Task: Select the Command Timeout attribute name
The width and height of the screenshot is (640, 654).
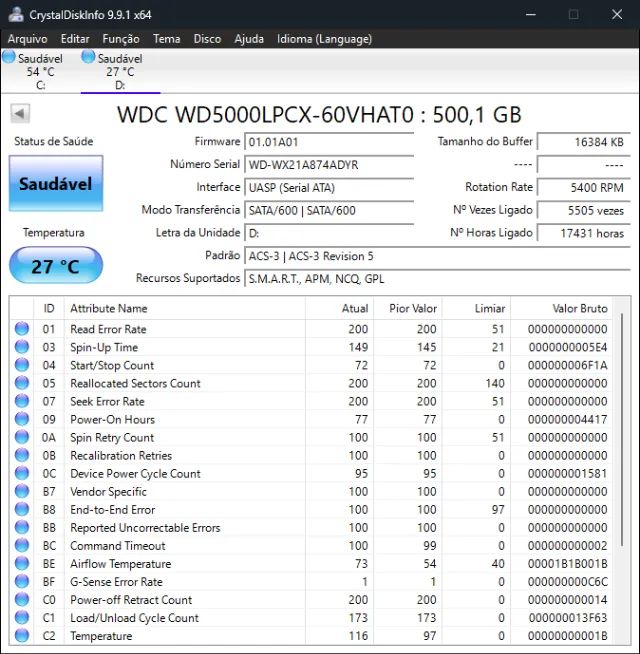Action: point(118,546)
